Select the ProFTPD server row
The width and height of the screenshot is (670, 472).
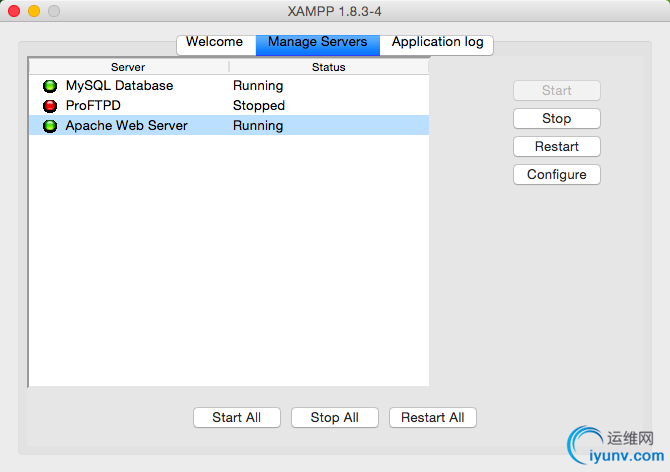[x=229, y=106]
